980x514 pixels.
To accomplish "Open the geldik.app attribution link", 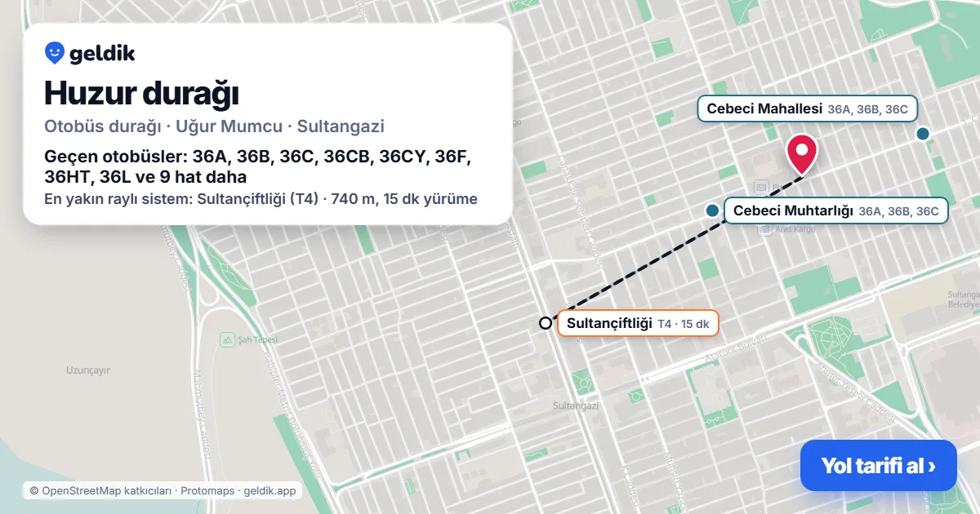I will 270,491.
